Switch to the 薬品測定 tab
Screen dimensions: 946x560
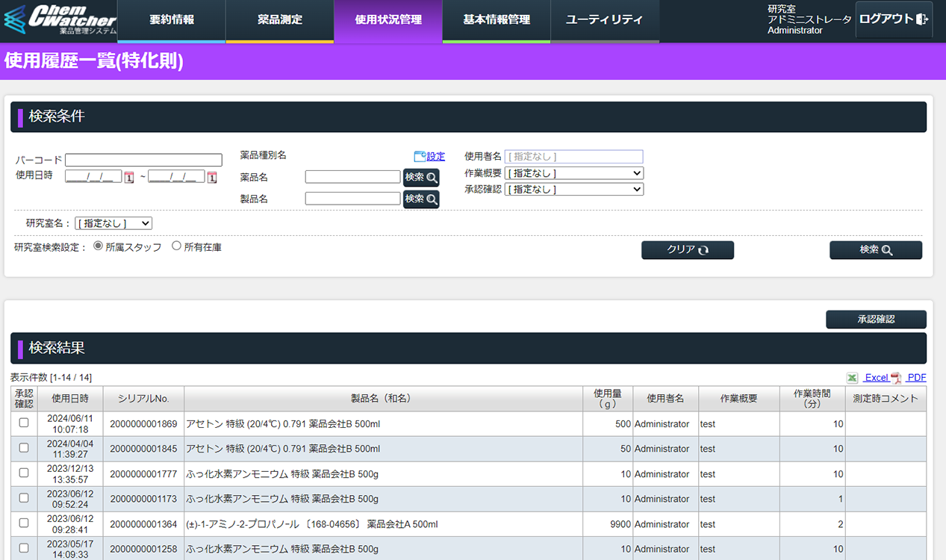click(x=280, y=20)
